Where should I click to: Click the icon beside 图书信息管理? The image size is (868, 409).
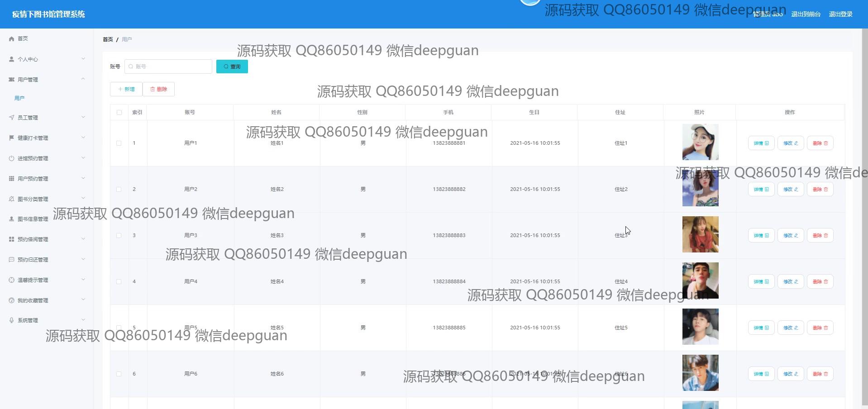[12, 219]
